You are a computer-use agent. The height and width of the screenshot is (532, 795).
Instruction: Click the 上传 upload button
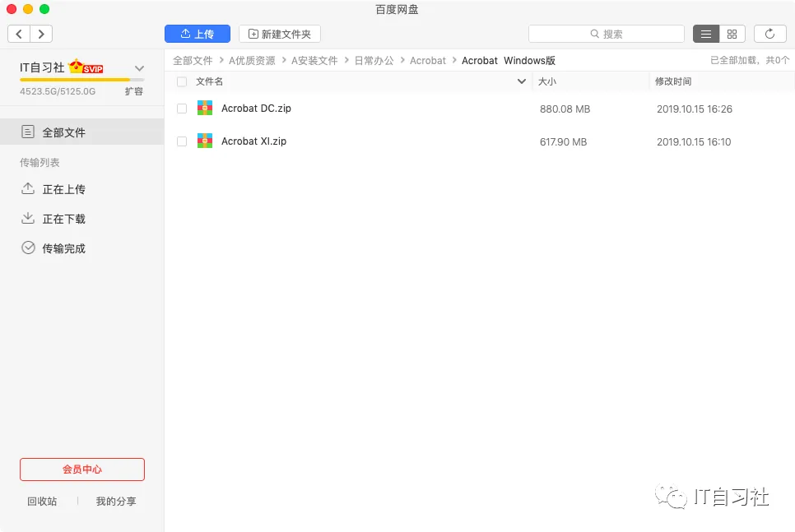point(198,34)
